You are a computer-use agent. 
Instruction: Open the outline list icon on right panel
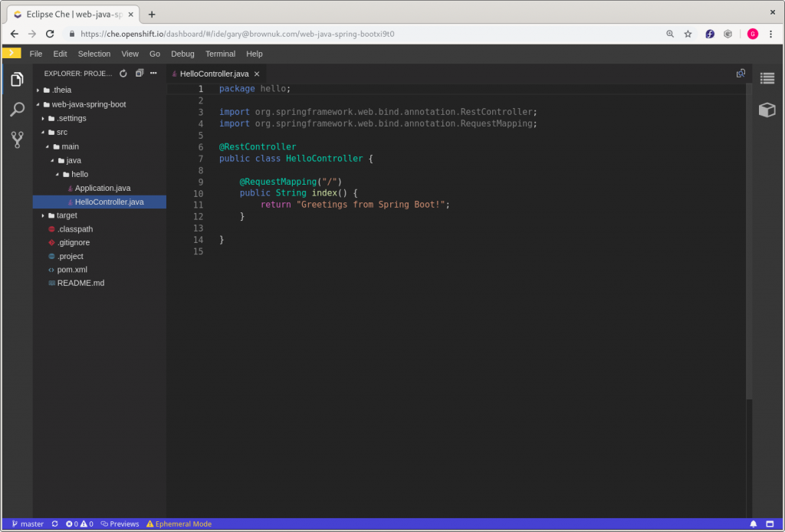767,78
